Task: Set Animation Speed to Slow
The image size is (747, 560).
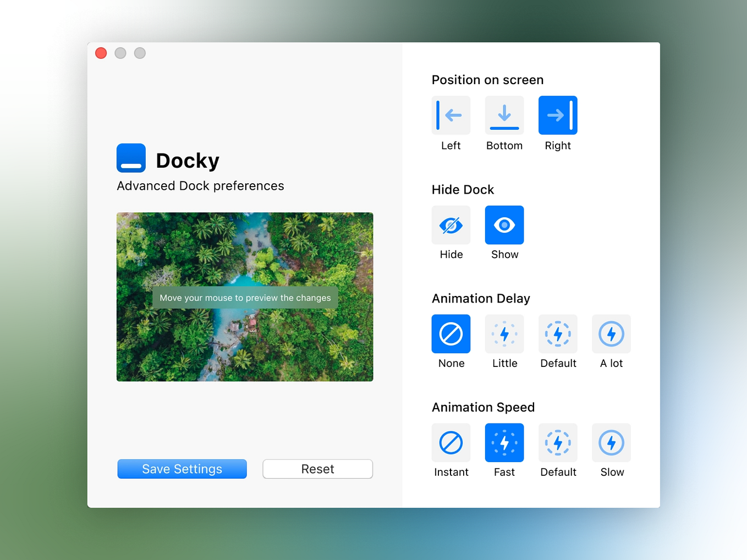Action: pos(611,443)
